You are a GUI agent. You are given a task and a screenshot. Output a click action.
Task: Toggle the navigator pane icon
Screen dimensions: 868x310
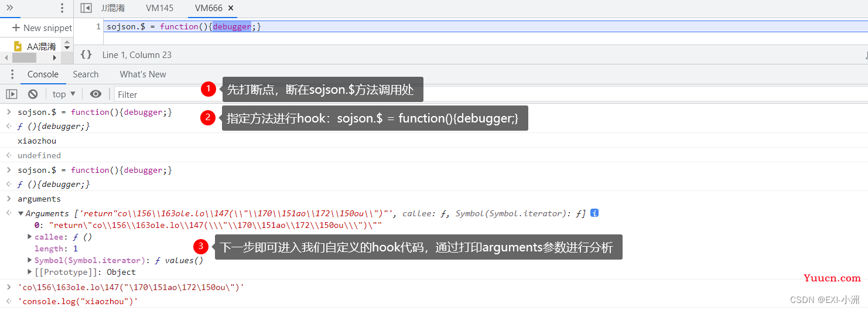pyautogui.click(x=86, y=8)
